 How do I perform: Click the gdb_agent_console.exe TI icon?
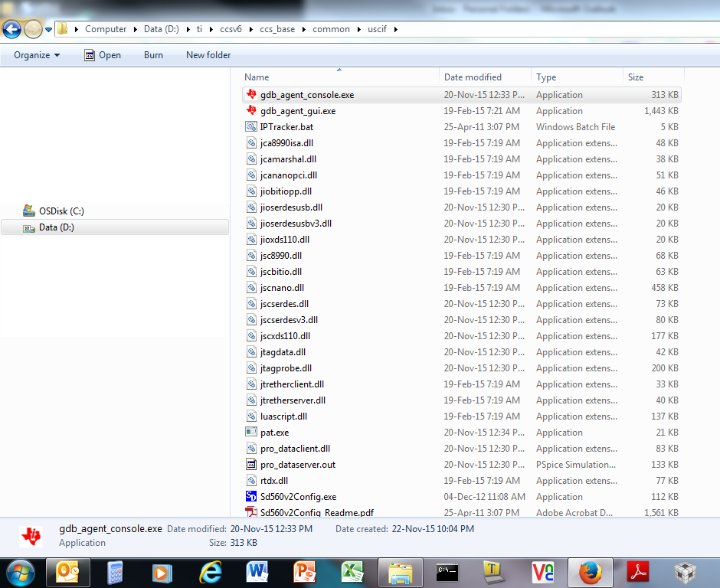(251, 95)
